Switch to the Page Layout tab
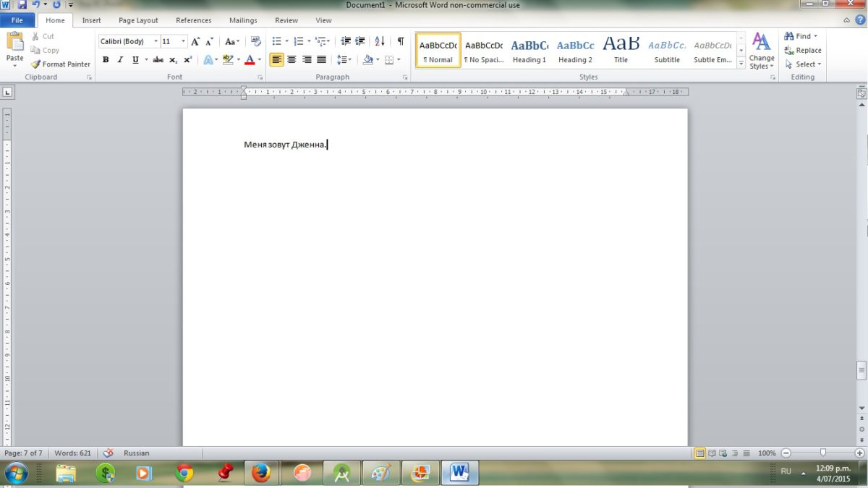The image size is (868, 488). 138,20
